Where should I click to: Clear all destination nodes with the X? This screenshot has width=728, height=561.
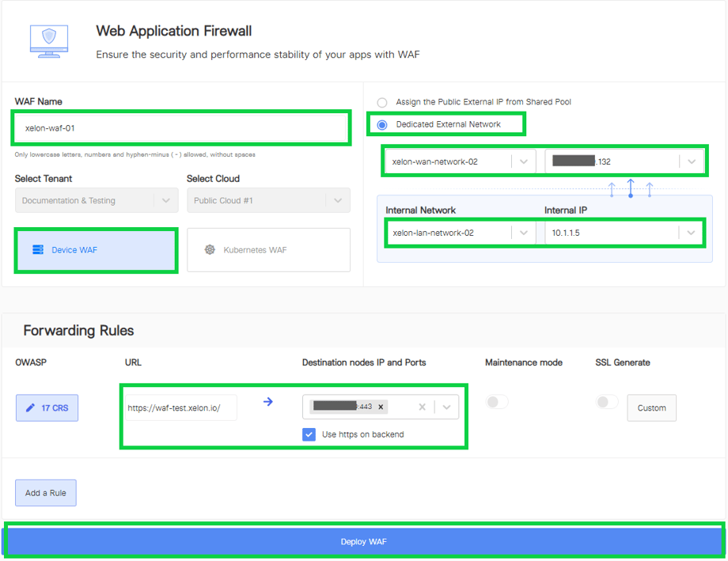coord(422,407)
